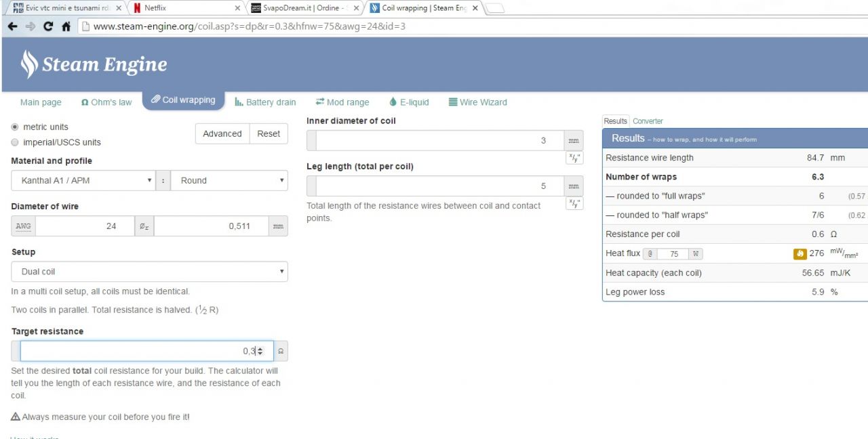
Task: Toggle x/y fraction button for inner diameter
Action: click(574, 158)
